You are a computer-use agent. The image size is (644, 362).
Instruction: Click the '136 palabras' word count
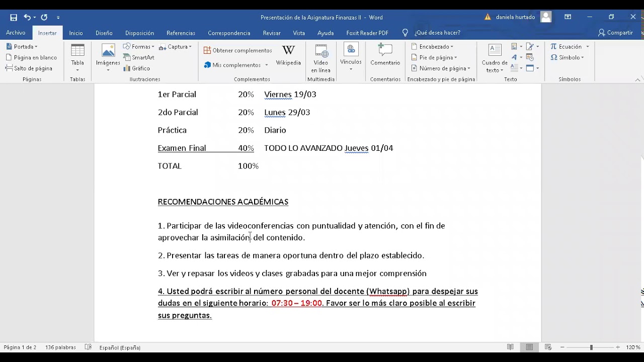[60, 347]
